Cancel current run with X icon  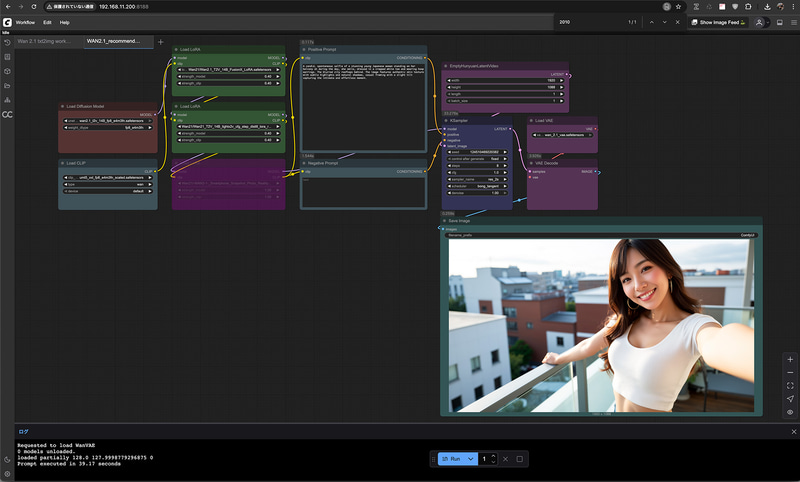coord(505,459)
